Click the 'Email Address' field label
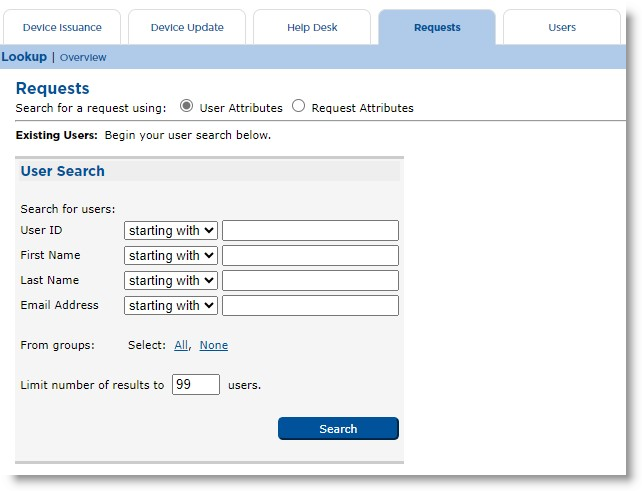Viewport: 642px width, 491px height. 59,305
